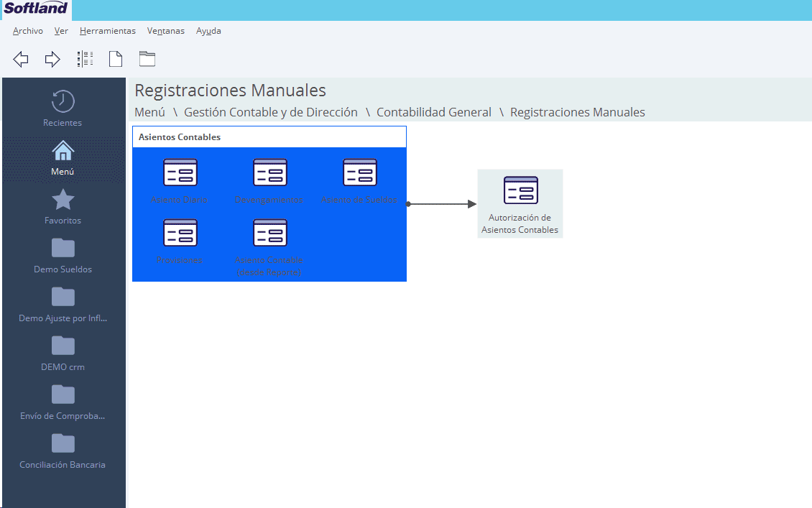Navigate to Gestión Contable y de Dirección breadcrumb
Image resolution: width=812 pixels, height=508 pixels.
click(x=271, y=112)
